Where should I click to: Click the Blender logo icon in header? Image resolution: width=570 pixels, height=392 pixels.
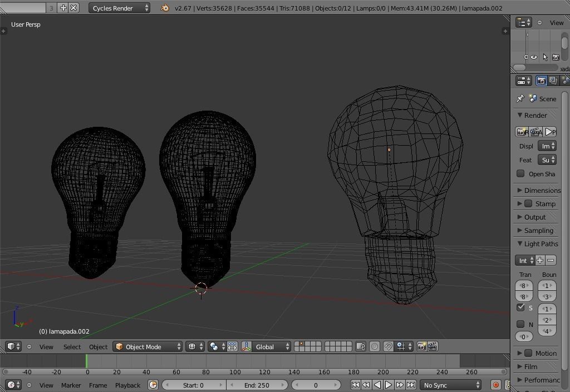tap(165, 8)
